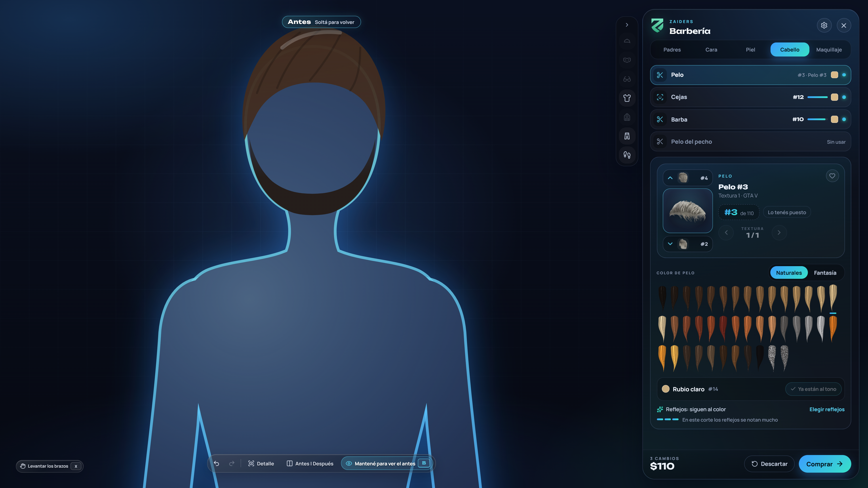Screen dimensions: 868x488
Task: Click scissors icon on Pelo del pecho row
Action: pos(660,142)
